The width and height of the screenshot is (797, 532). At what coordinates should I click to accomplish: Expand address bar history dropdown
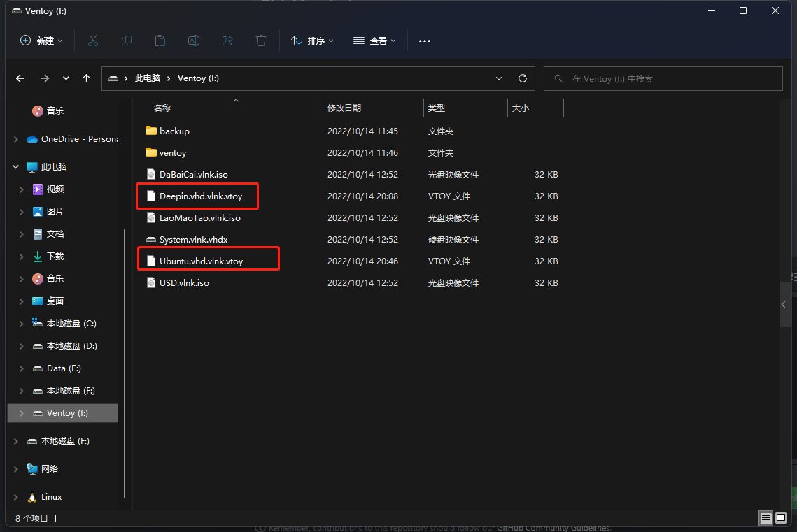pyautogui.click(x=499, y=78)
